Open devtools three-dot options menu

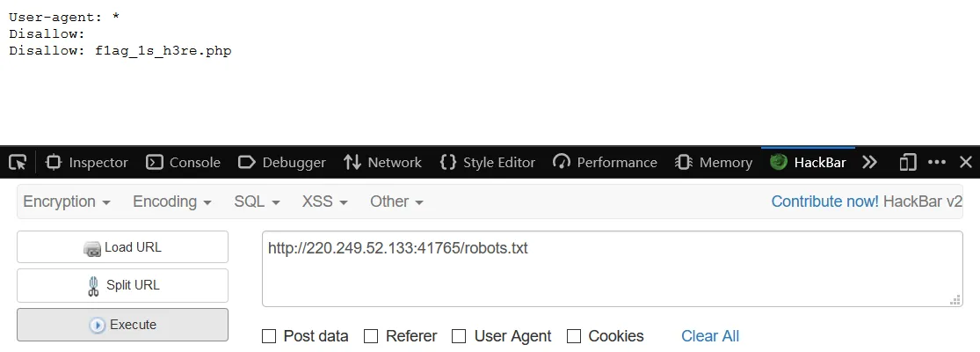937,163
